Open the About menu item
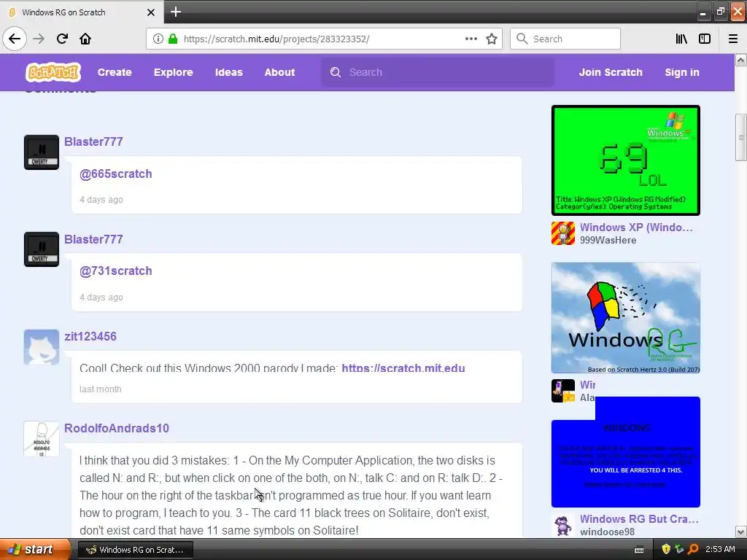This screenshot has height=560, width=747. pyautogui.click(x=279, y=72)
